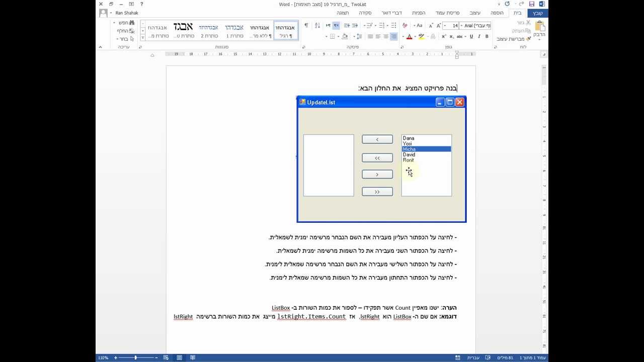Apply No Spacing (ללא מר...) style
Screen dimensions: 644x362
click(260, 30)
